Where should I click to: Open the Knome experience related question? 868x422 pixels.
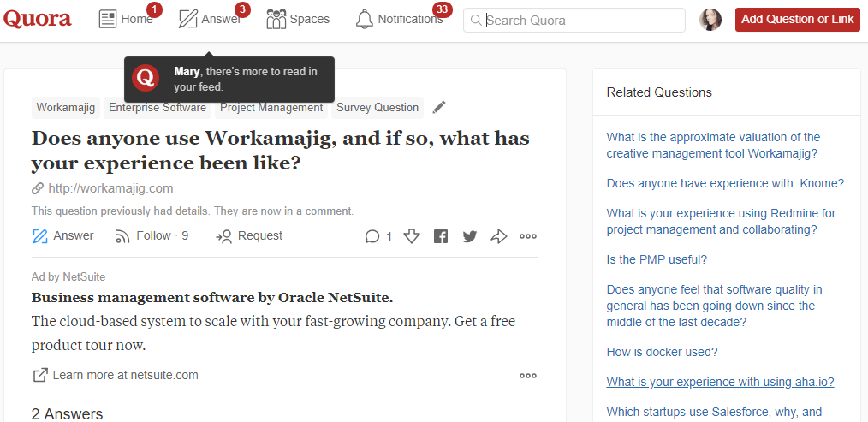[x=725, y=183]
